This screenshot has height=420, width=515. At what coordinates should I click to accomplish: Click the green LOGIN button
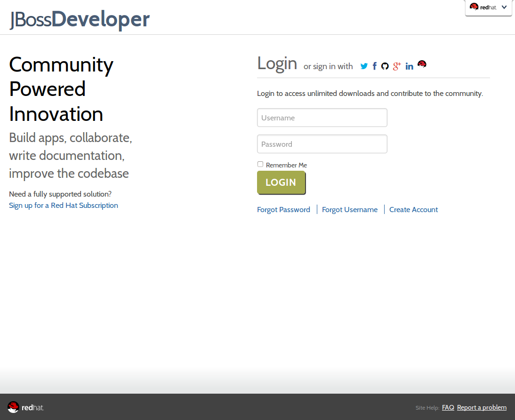tap(281, 182)
